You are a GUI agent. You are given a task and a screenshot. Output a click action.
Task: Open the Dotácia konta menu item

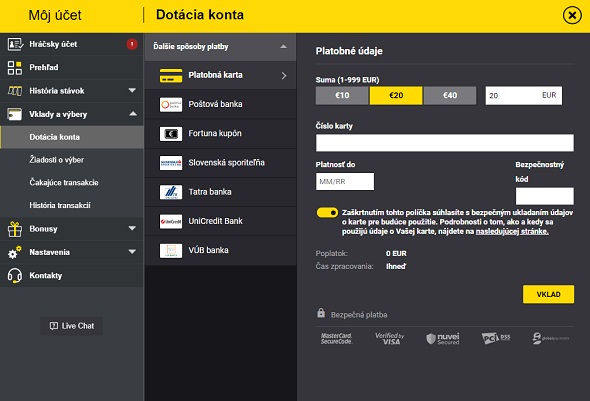point(72,137)
